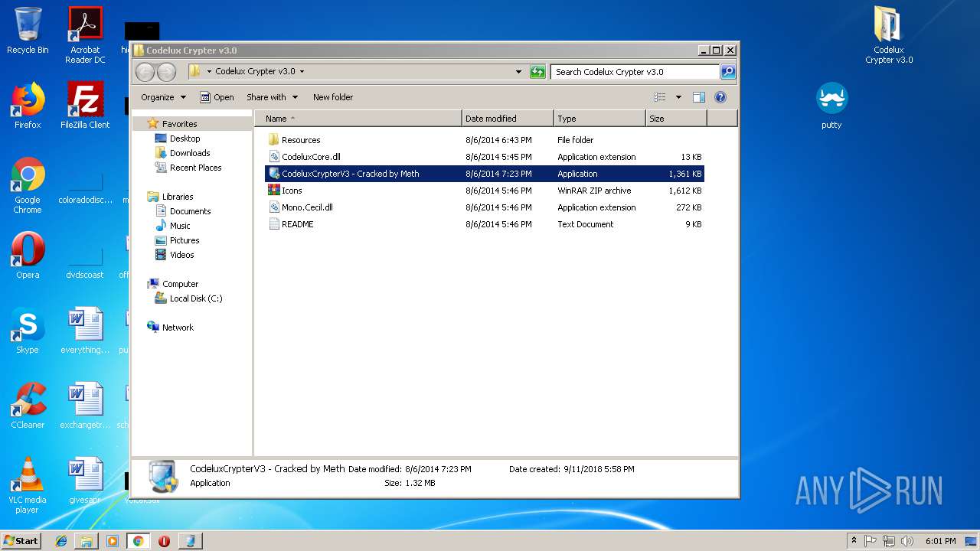Viewport: 980px width, 551px height.
Task: Select the README text document
Action: click(485, 224)
